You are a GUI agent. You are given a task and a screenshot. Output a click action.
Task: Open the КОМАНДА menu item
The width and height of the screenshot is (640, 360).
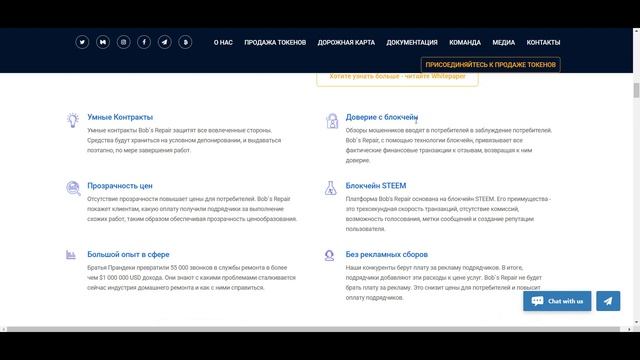click(x=465, y=42)
